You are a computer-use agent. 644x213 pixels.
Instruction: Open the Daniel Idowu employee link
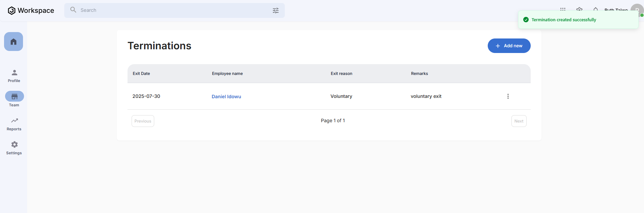226,97
